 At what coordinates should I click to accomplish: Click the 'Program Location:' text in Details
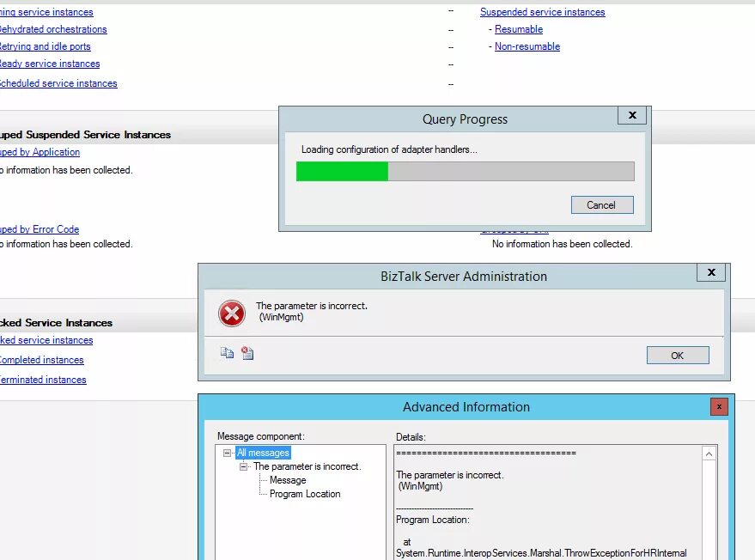[x=432, y=520]
